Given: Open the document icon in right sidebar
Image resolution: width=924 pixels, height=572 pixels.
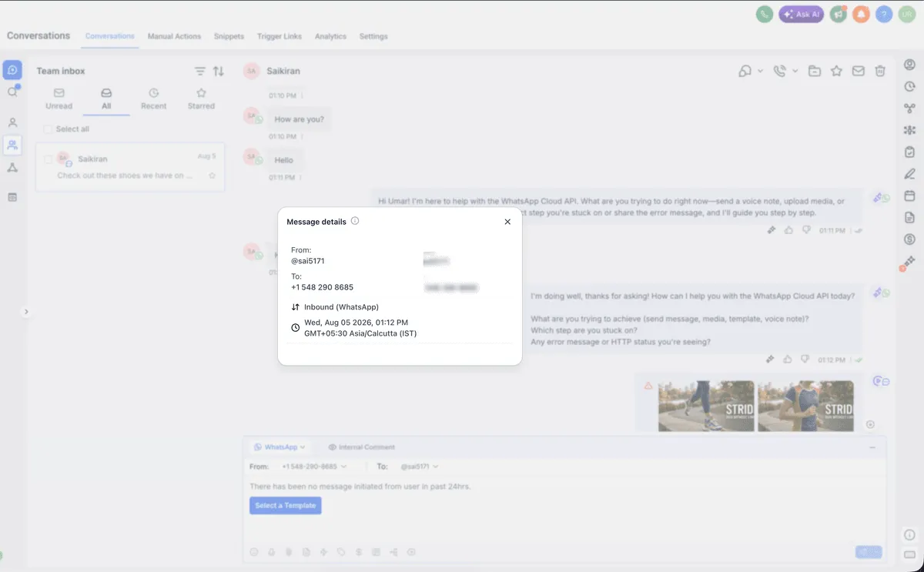Looking at the screenshot, I should pos(909,218).
